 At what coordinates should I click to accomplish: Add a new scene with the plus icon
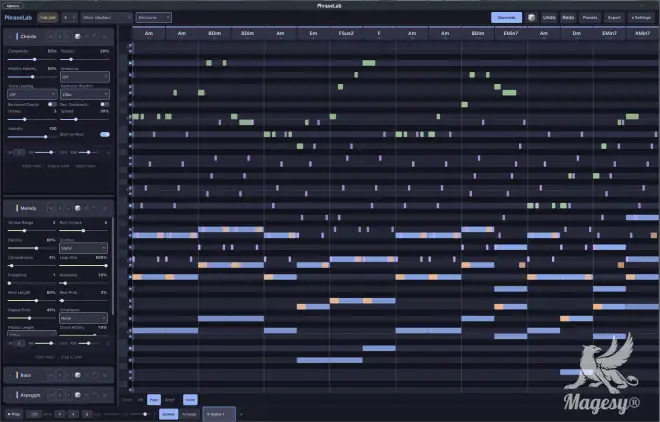pyautogui.click(x=241, y=414)
